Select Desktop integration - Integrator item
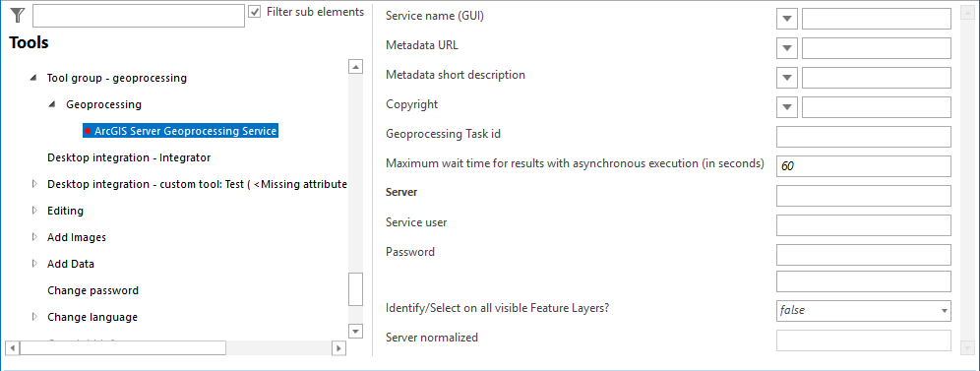The width and height of the screenshot is (980, 371). (129, 158)
